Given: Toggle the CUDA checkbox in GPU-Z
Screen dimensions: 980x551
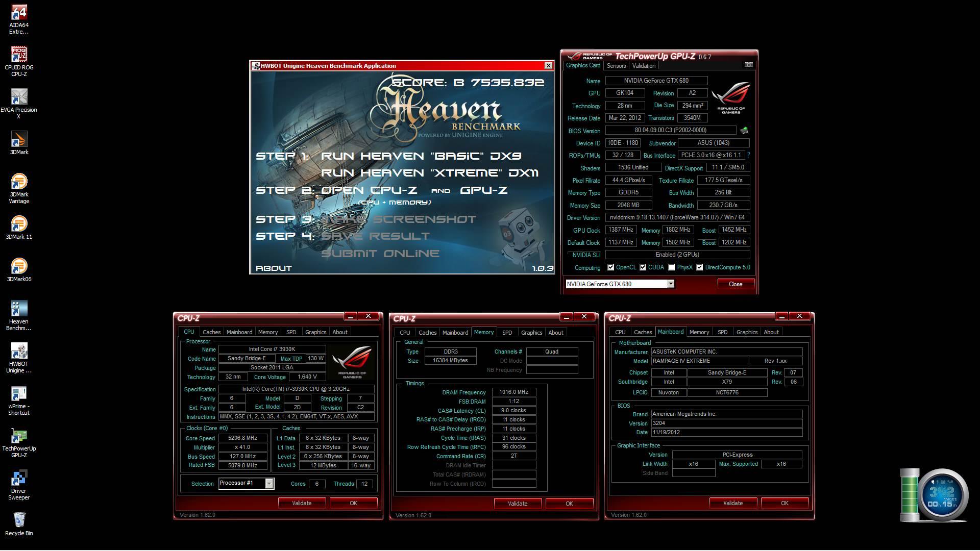Looking at the screenshot, I should pos(643,267).
